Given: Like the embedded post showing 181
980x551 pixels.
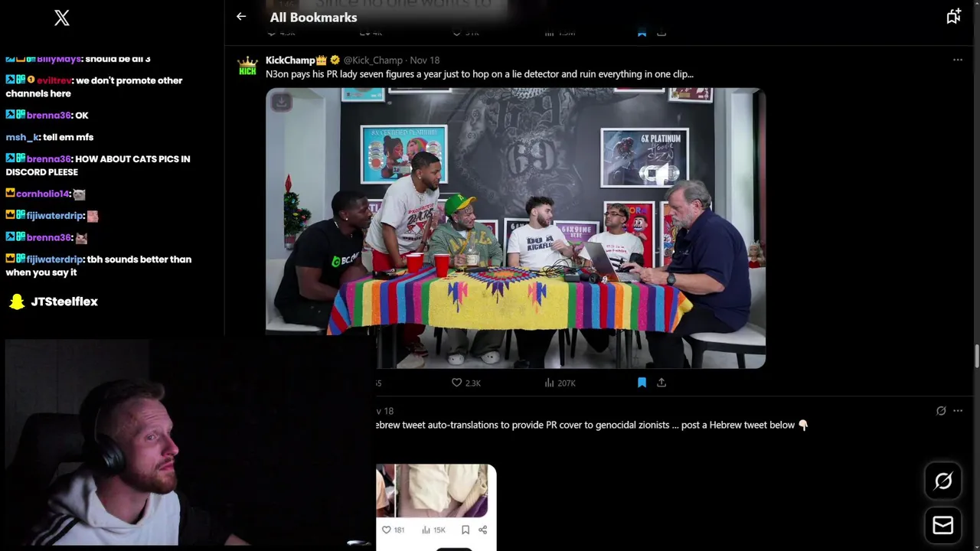Looking at the screenshot, I should [393, 530].
